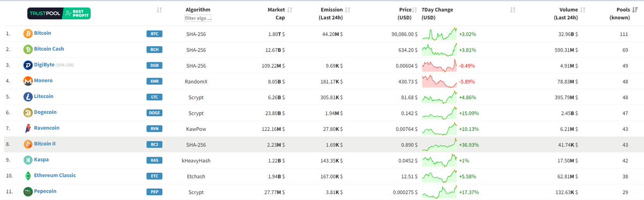Sort table by Market Cap arrows

tap(290, 10)
